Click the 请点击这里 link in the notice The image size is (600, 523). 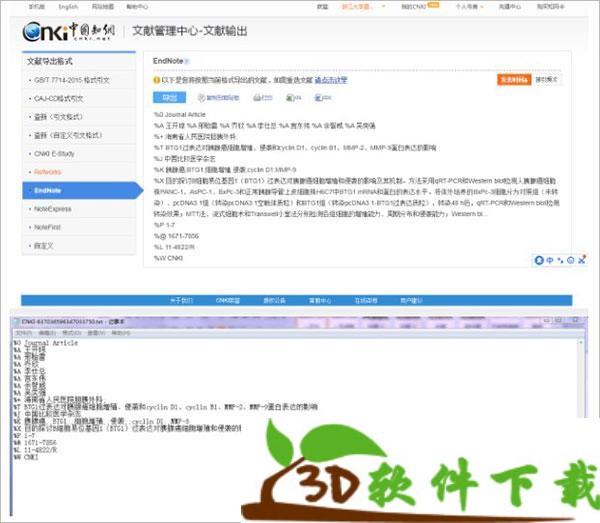pos(331,80)
